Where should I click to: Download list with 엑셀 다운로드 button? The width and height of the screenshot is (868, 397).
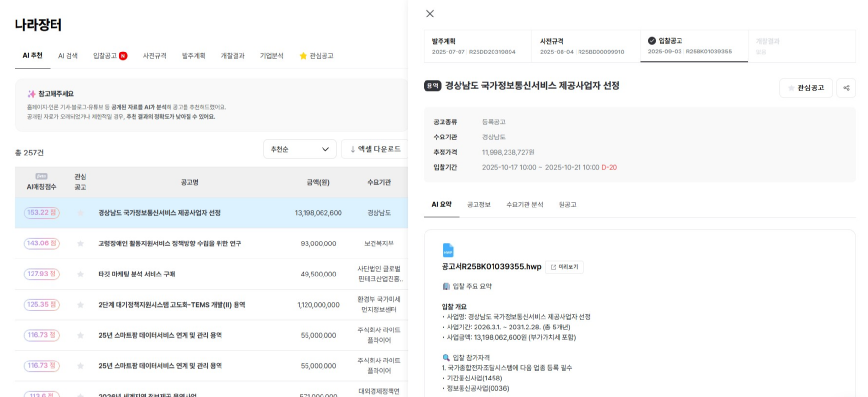coord(374,149)
